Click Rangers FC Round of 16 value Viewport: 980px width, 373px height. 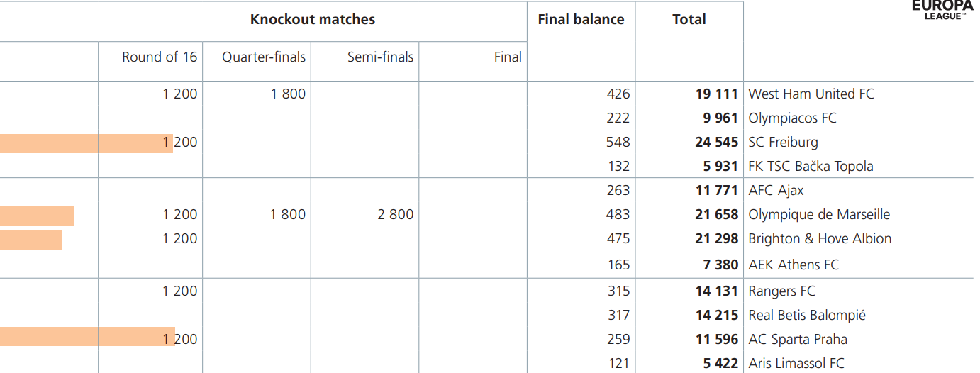click(x=180, y=291)
